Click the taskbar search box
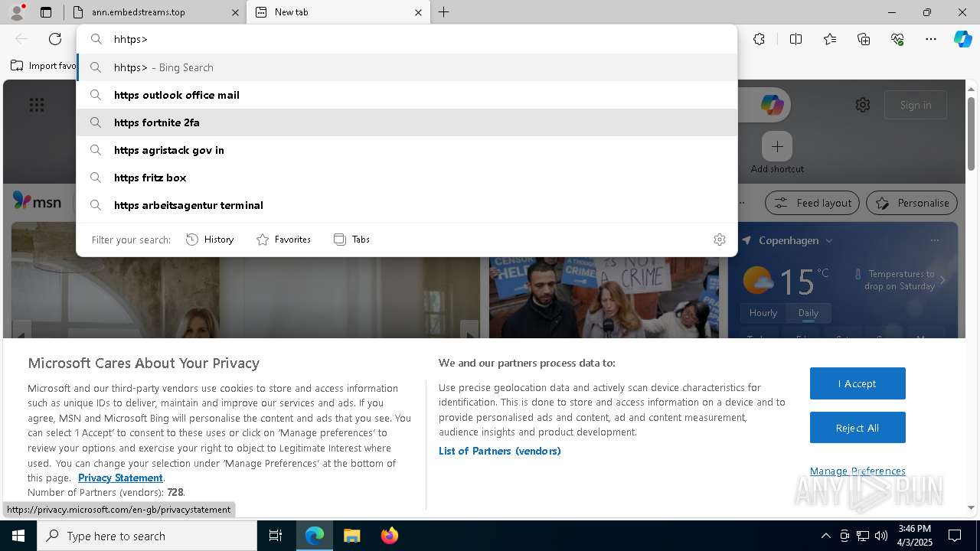Screen dimensions: 980x551 coord(147,536)
